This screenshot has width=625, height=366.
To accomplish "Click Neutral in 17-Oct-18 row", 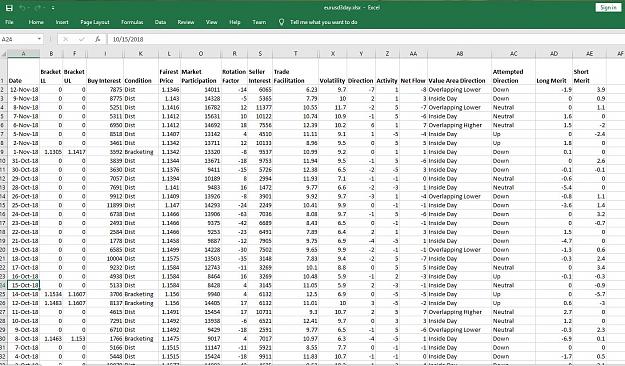I will [x=513, y=268].
